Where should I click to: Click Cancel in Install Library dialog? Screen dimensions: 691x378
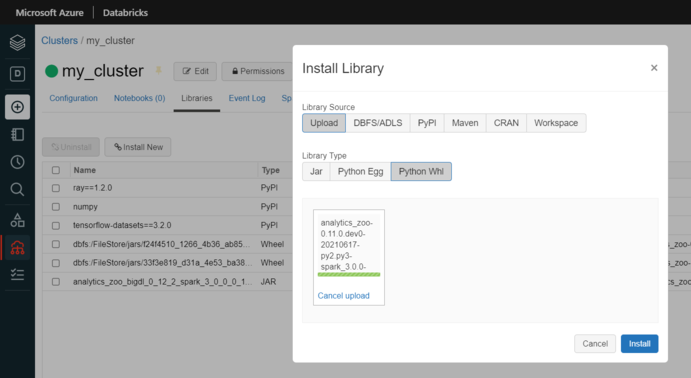pyautogui.click(x=595, y=344)
